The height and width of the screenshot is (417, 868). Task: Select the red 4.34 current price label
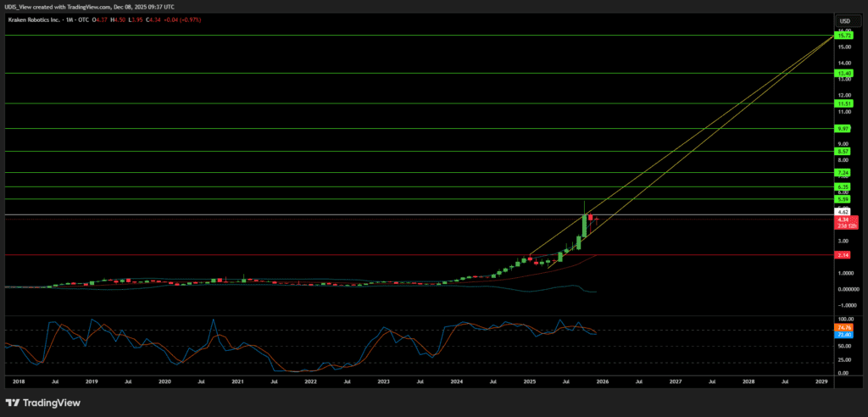pyautogui.click(x=843, y=220)
